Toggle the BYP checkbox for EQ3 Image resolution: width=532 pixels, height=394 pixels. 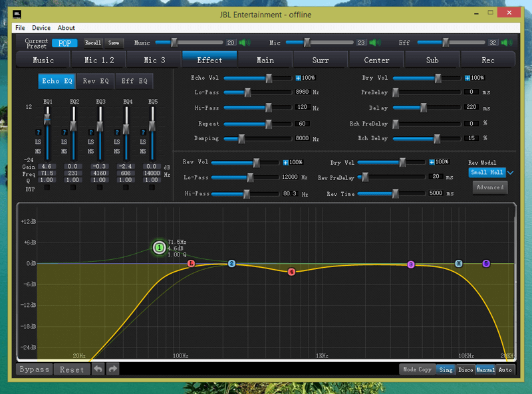pos(100,187)
